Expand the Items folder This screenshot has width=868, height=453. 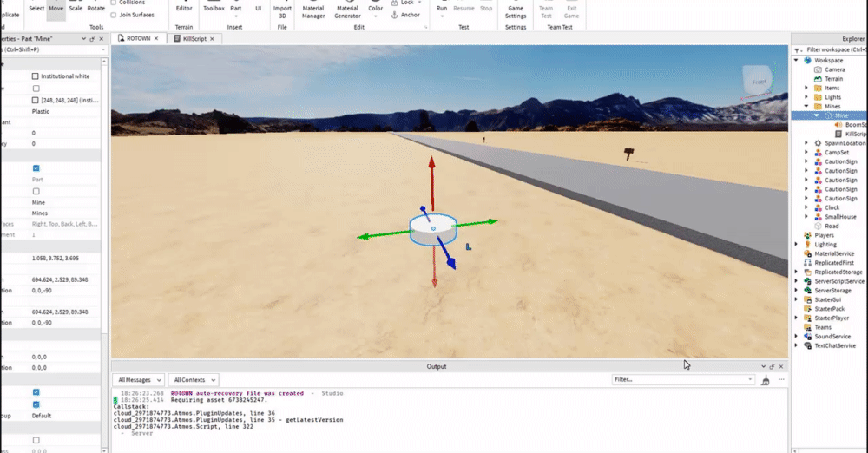(806, 88)
